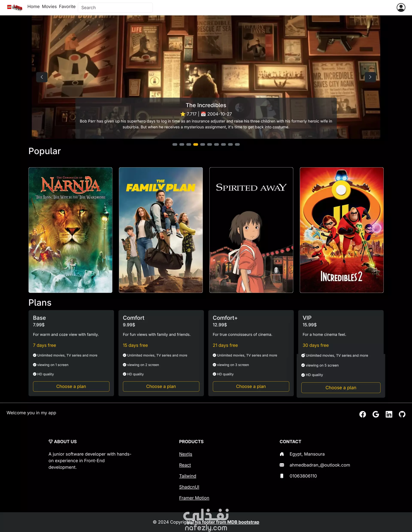Focus the Search input field
The width and height of the screenshot is (412, 532).
click(115, 8)
